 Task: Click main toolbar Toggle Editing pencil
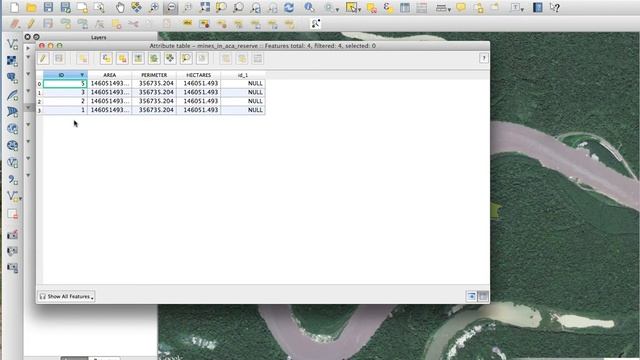(x=31, y=24)
